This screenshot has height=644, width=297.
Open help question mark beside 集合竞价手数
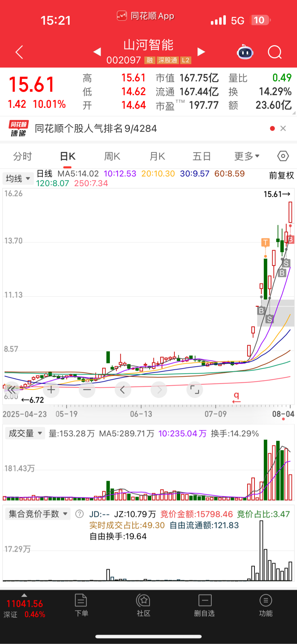(x=79, y=514)
